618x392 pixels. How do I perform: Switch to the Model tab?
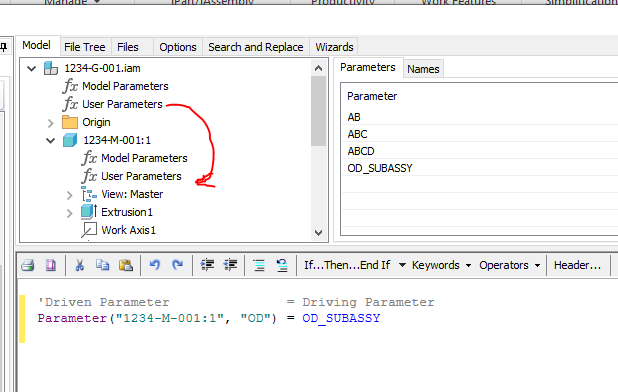coord(36,45)
